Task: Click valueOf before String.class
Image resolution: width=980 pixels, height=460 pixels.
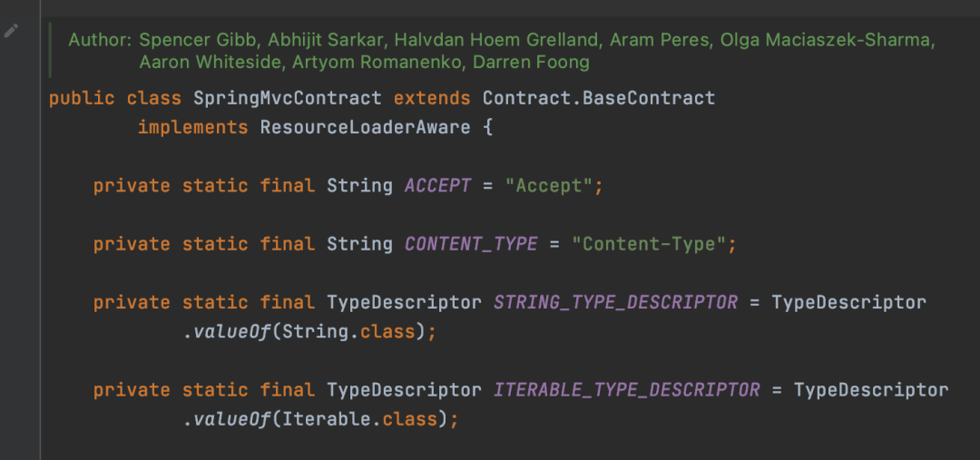Action: (230, 331)
